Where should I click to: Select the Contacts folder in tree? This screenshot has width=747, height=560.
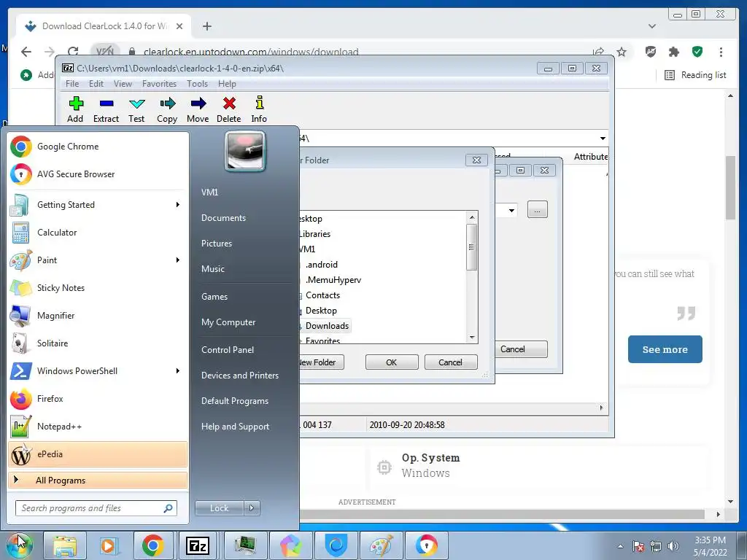coord(322,295)
